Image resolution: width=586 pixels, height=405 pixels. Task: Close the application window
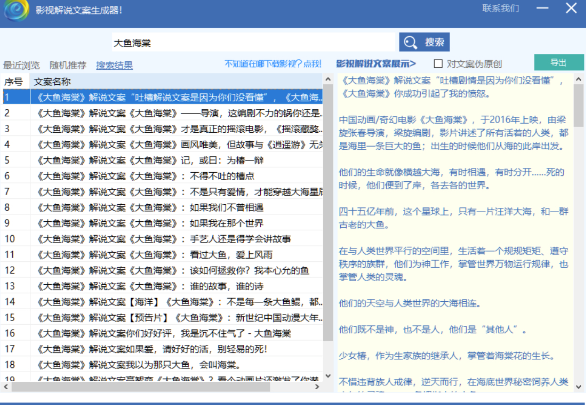coord(571,8)
